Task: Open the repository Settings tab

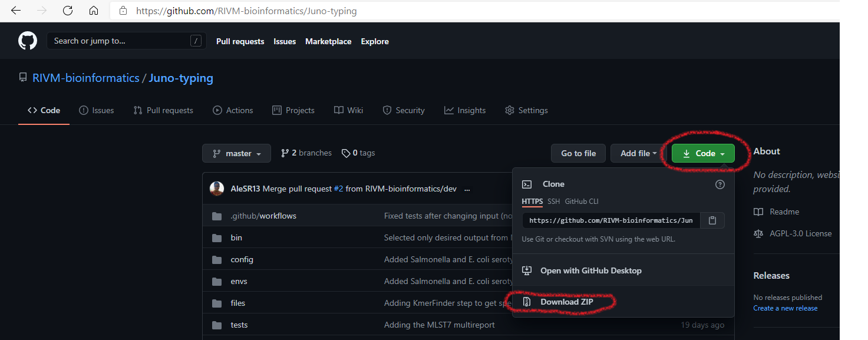Action: (x=526, y=110)
